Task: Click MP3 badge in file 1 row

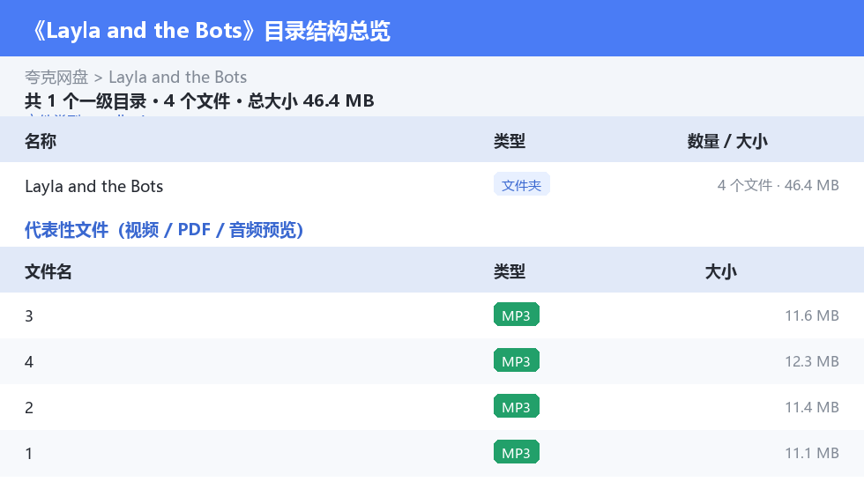Action: pyautogui.click(x=517, y=452)
